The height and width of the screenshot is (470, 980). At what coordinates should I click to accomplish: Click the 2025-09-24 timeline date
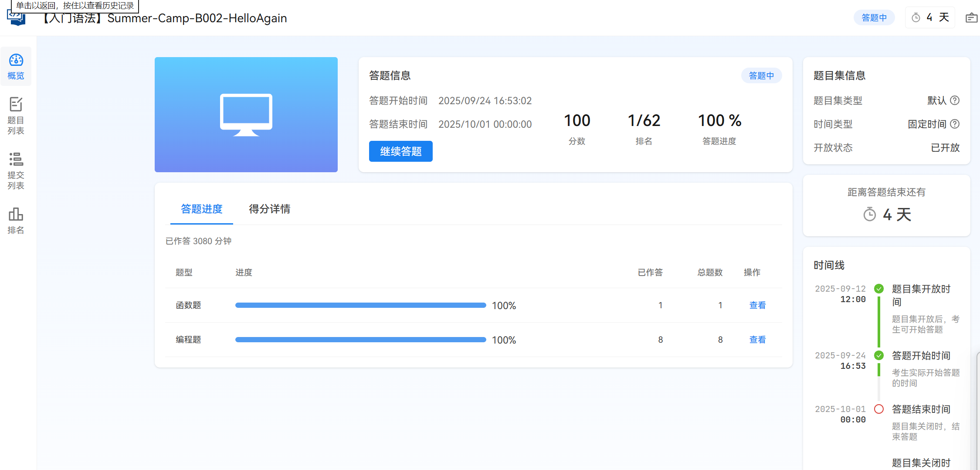(x=840, y=355)
